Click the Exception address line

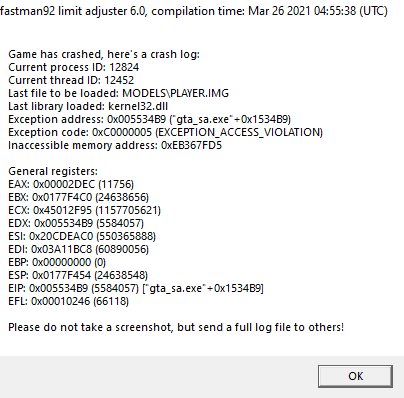coord(150,119)
